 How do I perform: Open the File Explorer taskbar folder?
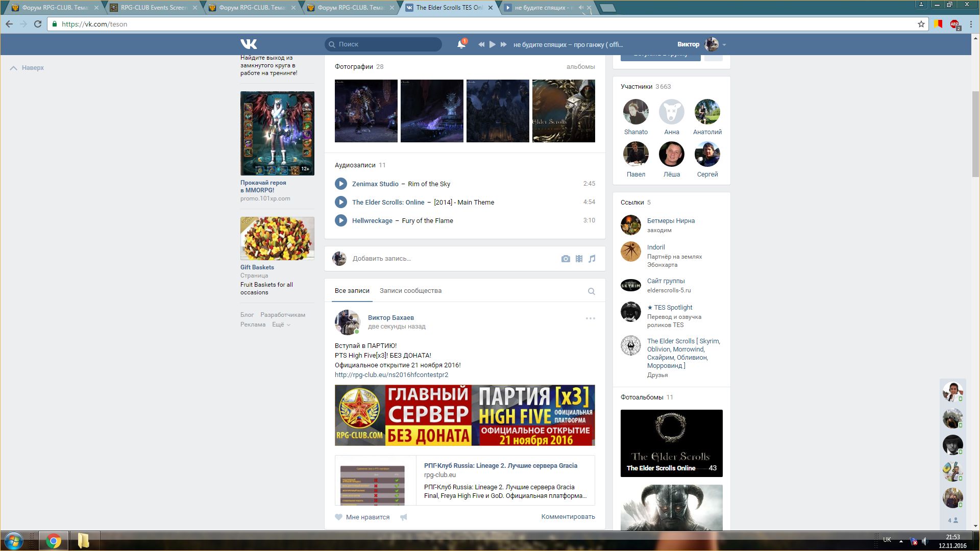pyautogui.click(x=83, y=541)
